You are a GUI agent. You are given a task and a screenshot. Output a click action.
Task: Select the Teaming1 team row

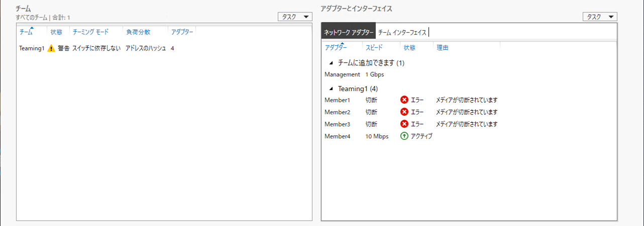click(x=164, y=49)
